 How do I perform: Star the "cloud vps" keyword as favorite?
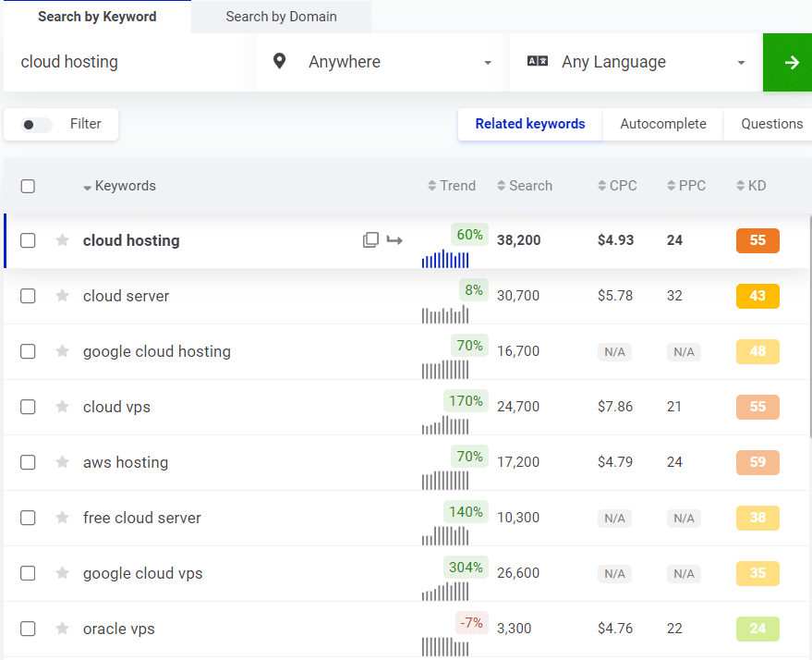tap(61, 407)
